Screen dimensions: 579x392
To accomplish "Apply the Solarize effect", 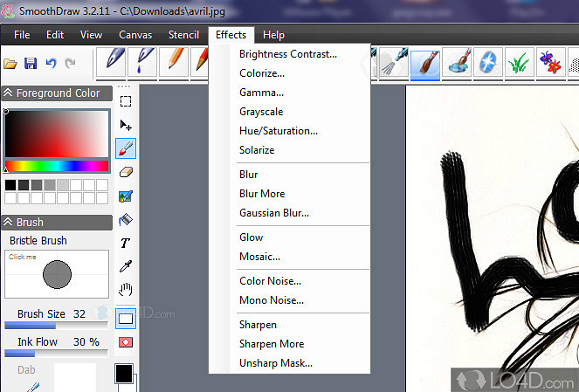I will [x=290, y=150].
